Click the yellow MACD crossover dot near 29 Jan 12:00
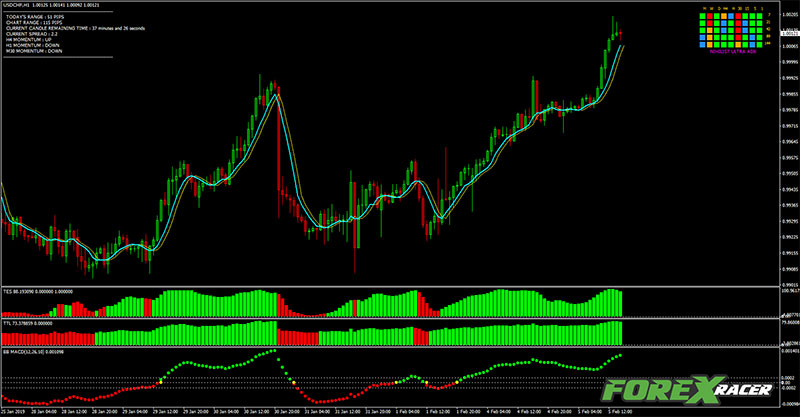This screenshot has width=800, height=417. tap(161, 382)
